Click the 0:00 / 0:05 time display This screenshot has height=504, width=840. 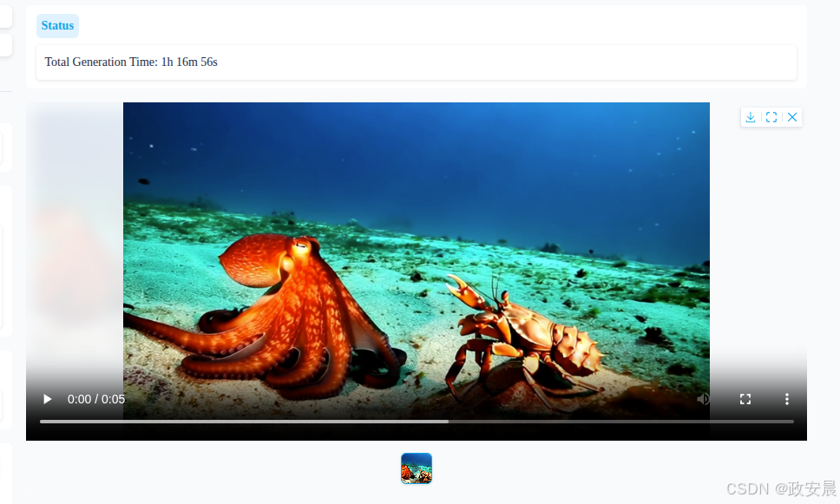[96, 399]
